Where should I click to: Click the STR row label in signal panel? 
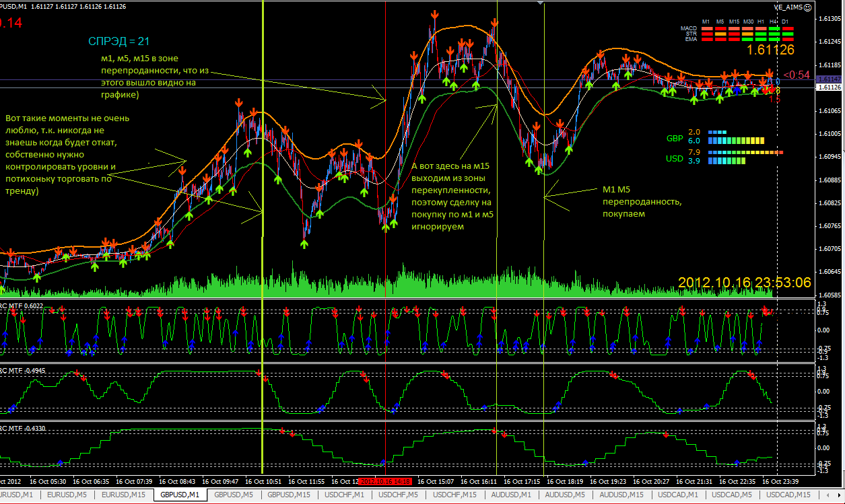tap(691, 34)
